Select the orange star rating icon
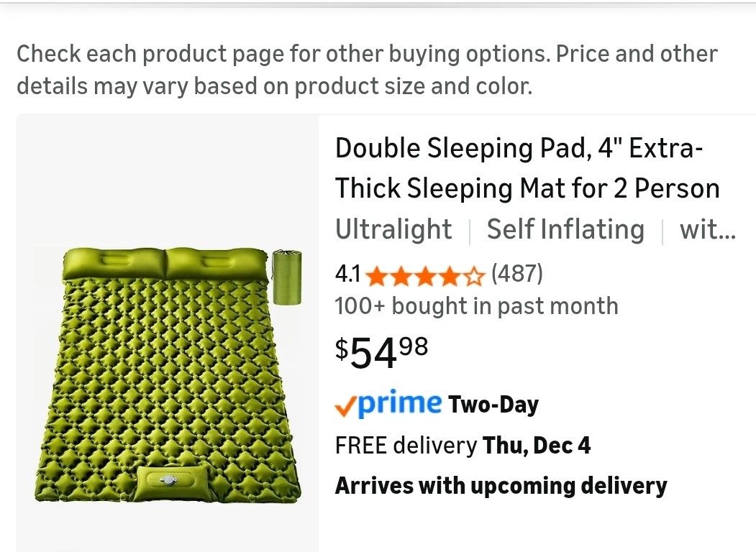The height and width of the screenshot is (552, 756). click(x=424, y=275)
